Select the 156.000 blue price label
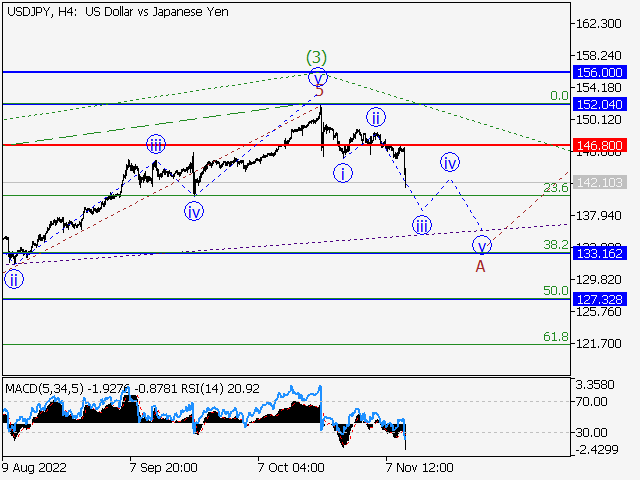Screen dimensions: 640x480 tap(600, 72)
